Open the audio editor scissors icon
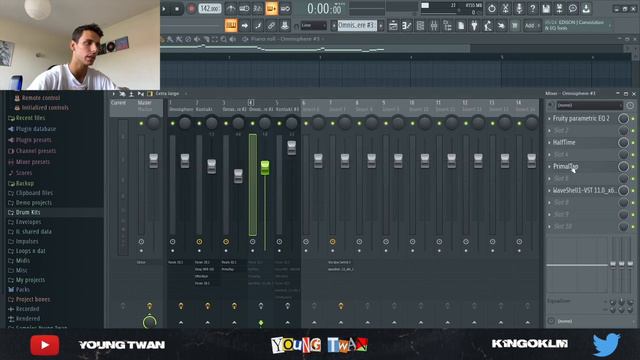The image size is (640, 360). pyautogui.click(x=505, y=8)
